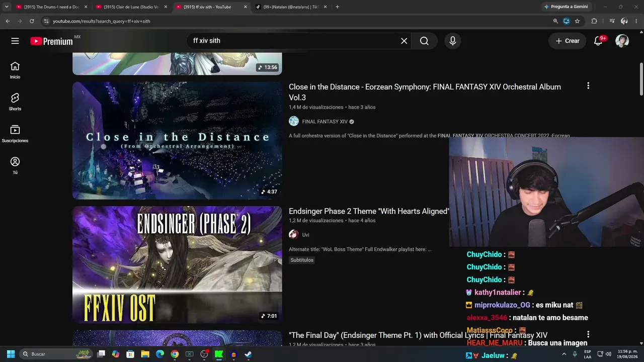This screenshot has height=362, width=644.
Task: Open Endsinger Phase 2 Theme video title
Action: pyautogui.click(x=369, y=212)
